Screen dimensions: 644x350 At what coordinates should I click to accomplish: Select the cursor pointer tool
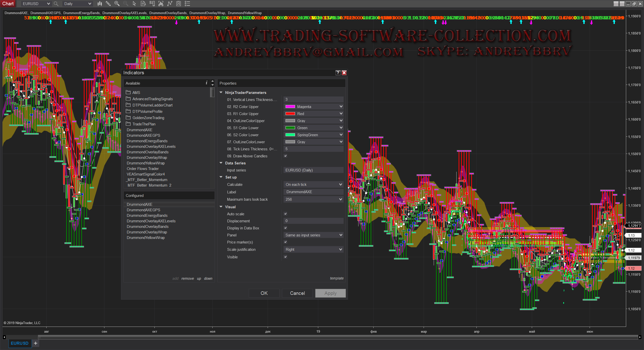pos(134,4)
